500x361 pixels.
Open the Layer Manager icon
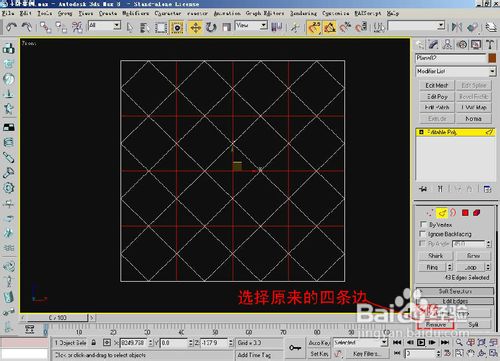pos(491,27)
